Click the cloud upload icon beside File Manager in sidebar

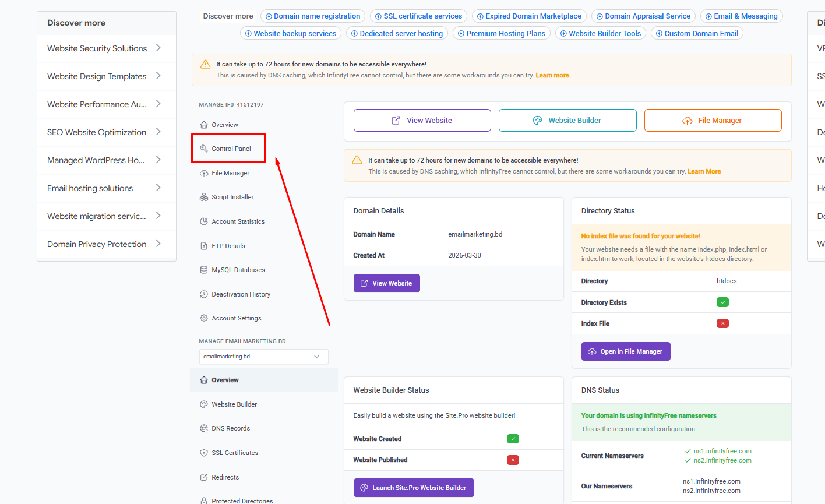[204, 173]
